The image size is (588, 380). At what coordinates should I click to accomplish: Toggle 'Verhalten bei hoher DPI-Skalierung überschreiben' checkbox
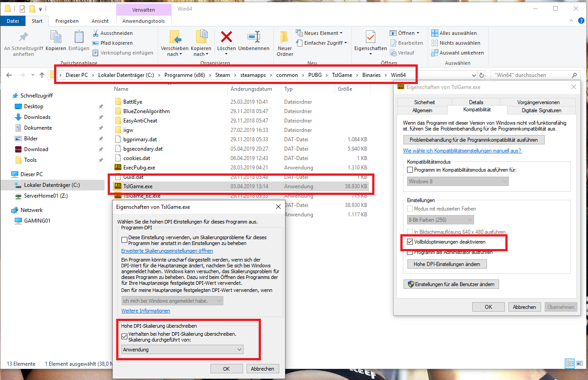click(x=124, y=337)
